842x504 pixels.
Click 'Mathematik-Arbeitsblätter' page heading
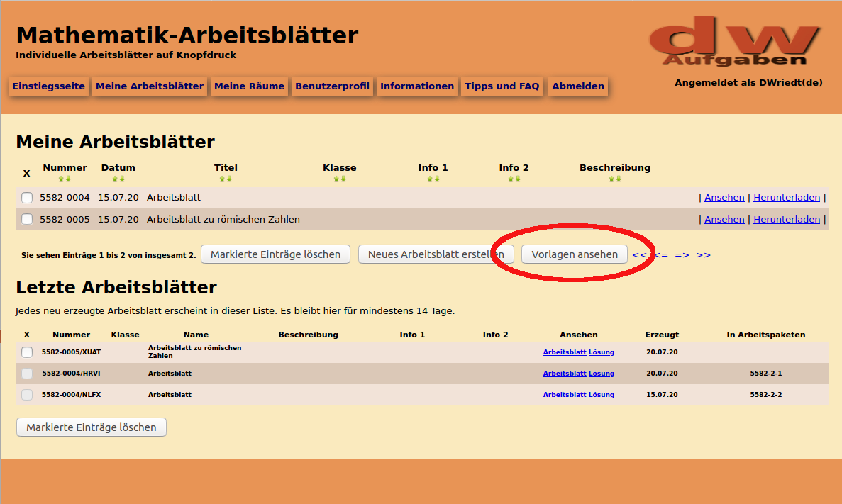tap(187, 35)
